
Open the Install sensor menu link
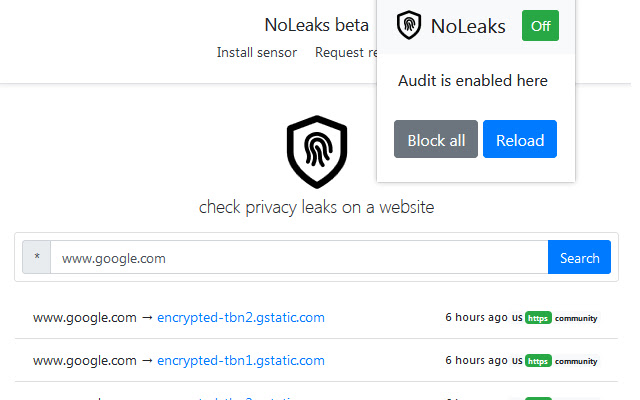pyautogui.click(x=256, y=52)
